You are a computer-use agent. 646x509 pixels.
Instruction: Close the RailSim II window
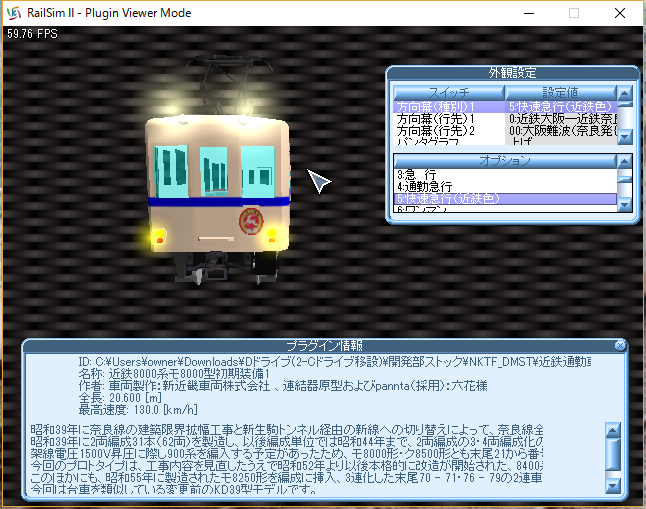click(x=620, y=13)
